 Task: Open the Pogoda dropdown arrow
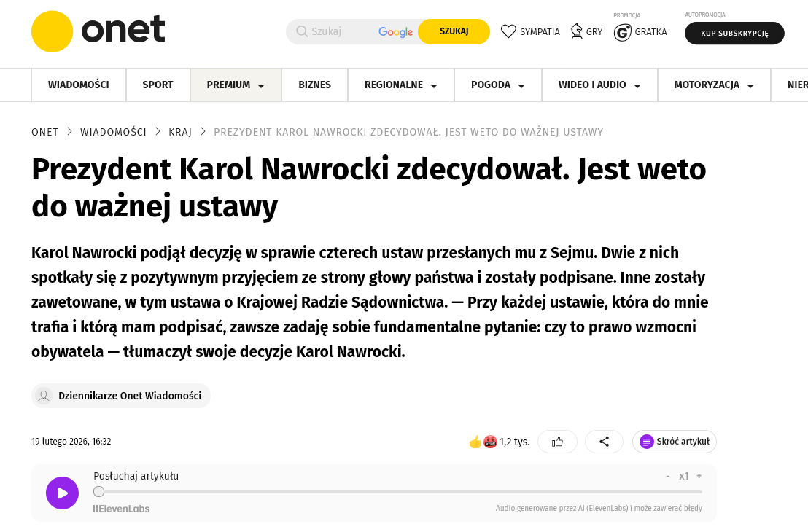point(521,85)
